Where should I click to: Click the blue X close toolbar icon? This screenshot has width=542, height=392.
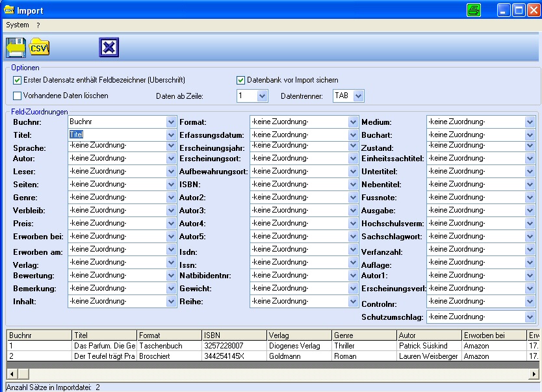click(109, 48)
